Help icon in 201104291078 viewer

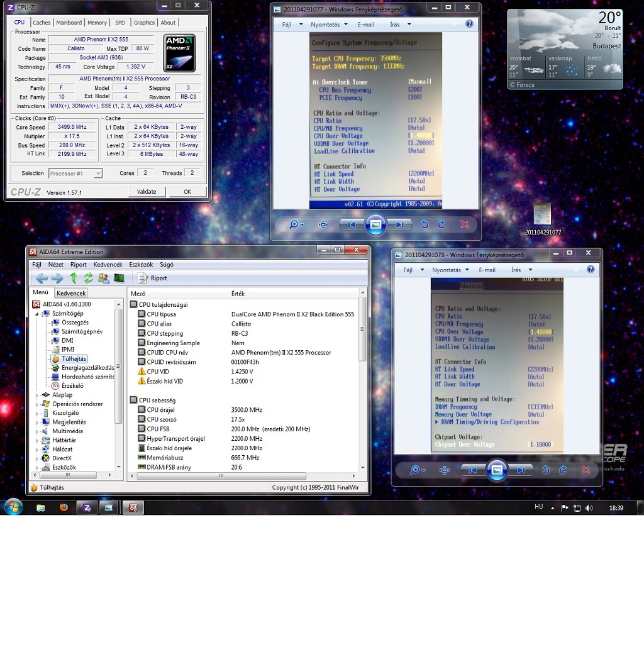591,269
